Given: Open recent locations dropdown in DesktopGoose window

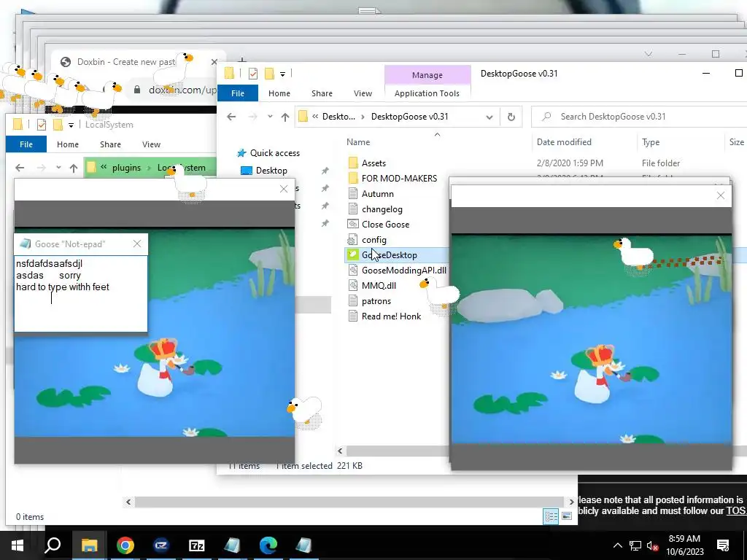Looking at the screenshot, I should point(270,117).
